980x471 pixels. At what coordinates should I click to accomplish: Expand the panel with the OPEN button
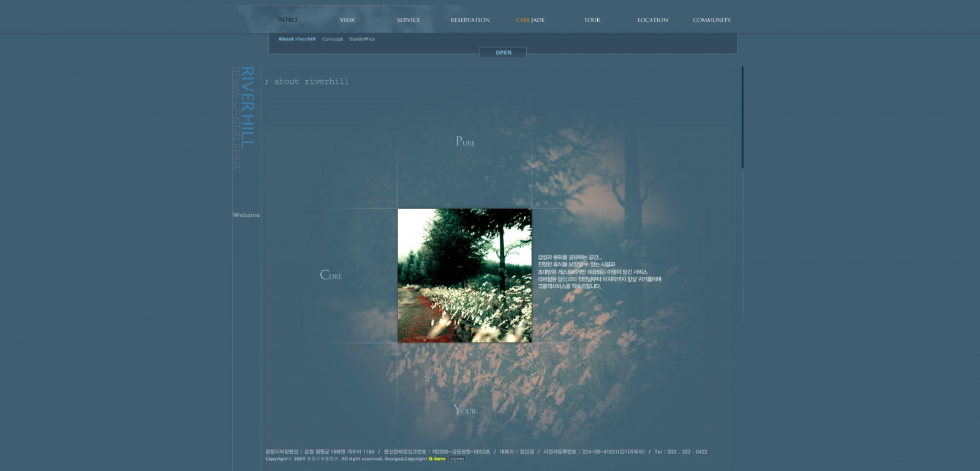click(x=503, y=53)
